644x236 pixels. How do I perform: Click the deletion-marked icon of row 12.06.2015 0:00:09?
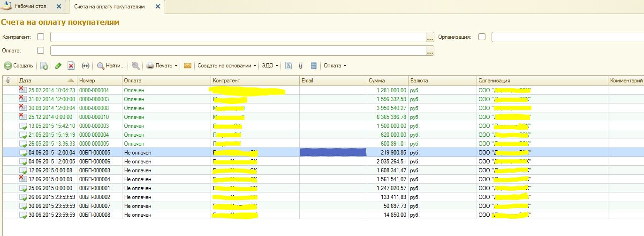(x=23, y=179)
